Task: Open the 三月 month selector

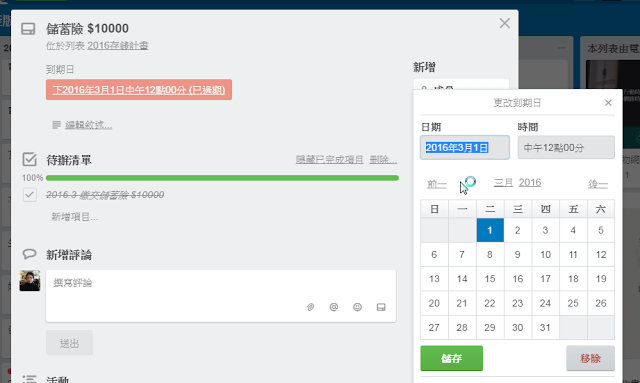Action: click(x=503, y=183)
